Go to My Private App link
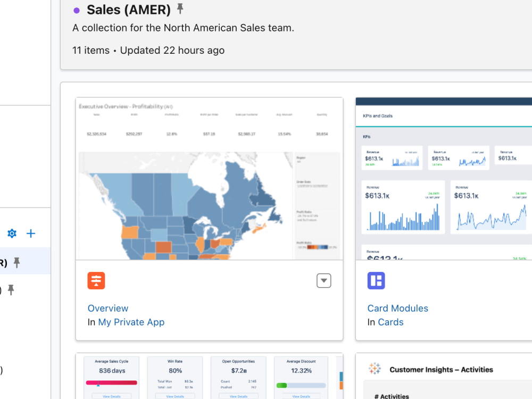The image size is (532, 399). (131, 322)
